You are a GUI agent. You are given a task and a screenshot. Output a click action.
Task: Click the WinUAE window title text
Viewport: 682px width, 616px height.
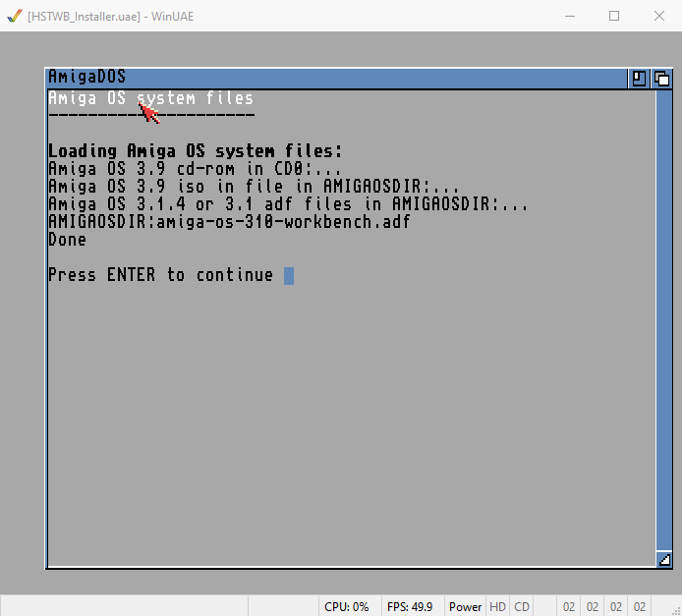coord(110,17)
